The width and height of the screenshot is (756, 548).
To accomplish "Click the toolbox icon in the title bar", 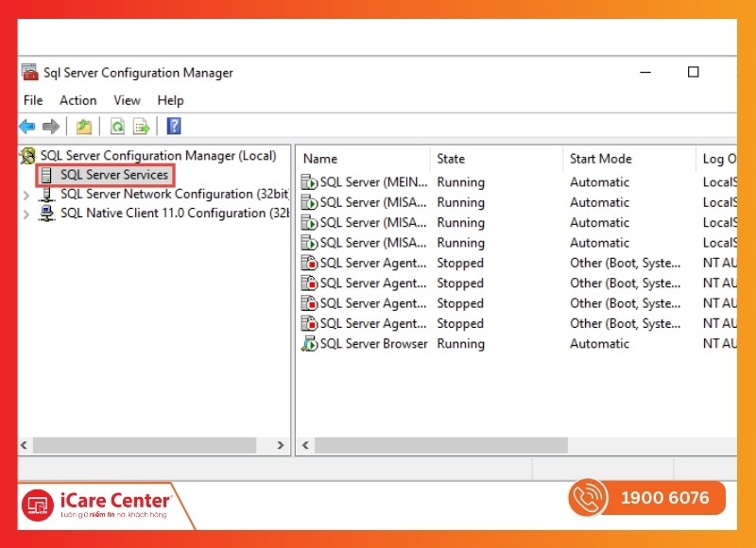I will (x=29, y=73).
